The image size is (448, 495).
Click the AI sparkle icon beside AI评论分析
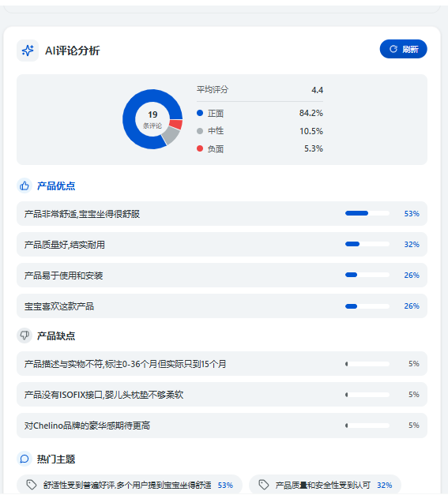click(x=28, y=51)
